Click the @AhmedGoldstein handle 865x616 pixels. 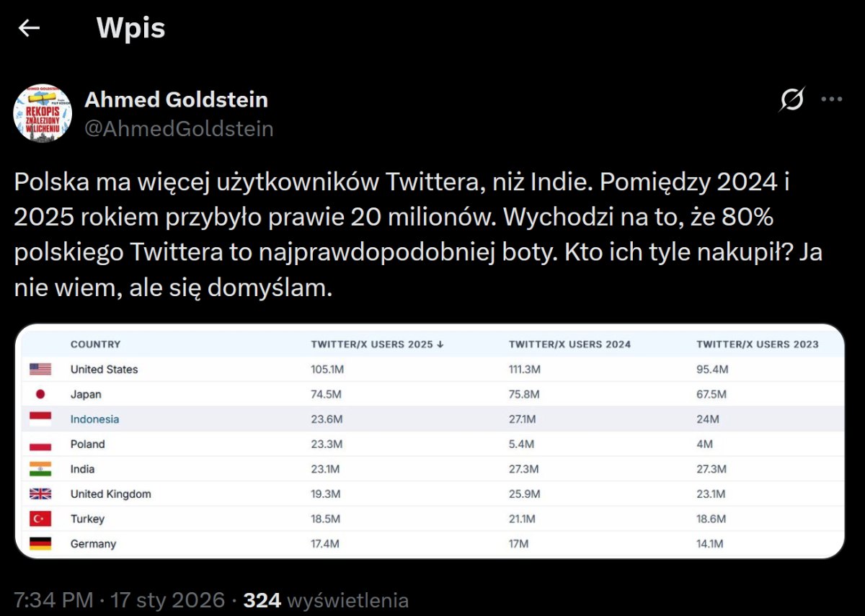[x=179, y=129]
